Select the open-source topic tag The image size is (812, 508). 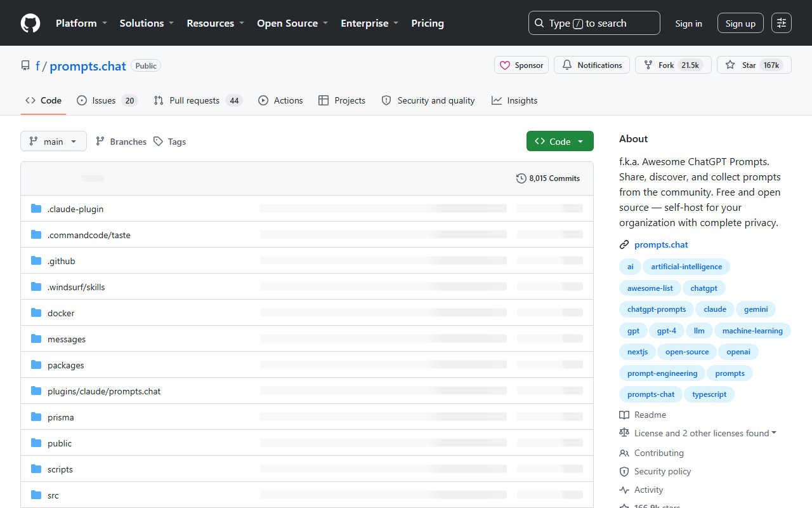tap(687, 352)
